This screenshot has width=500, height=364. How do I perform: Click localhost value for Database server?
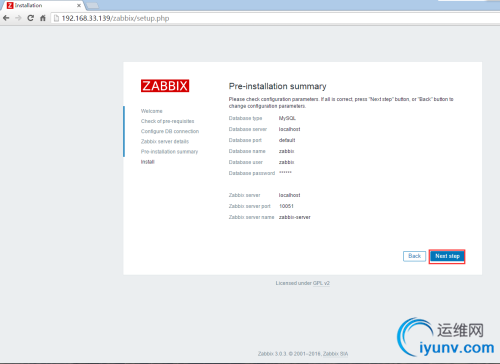tap(289, 129)
